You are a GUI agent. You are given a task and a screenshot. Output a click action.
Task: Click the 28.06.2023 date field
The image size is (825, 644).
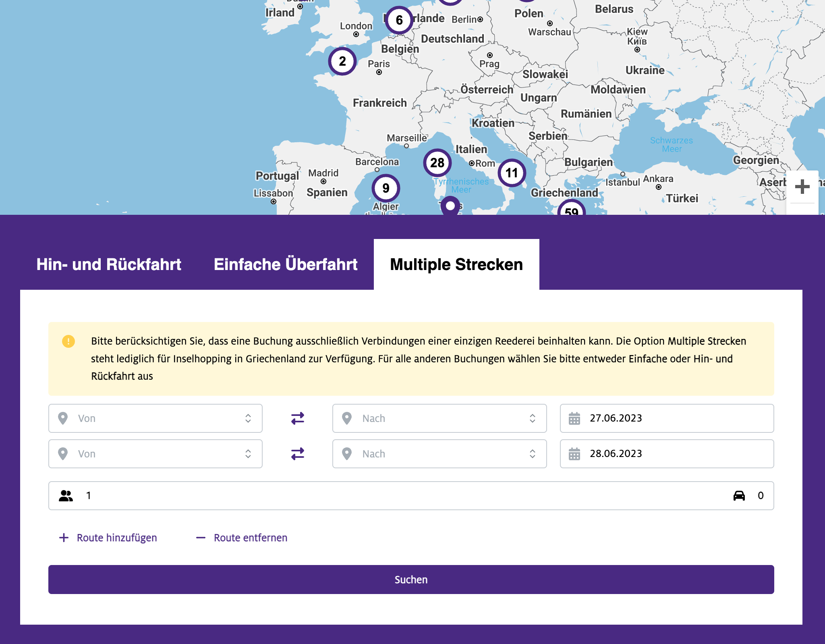(667, 454)
